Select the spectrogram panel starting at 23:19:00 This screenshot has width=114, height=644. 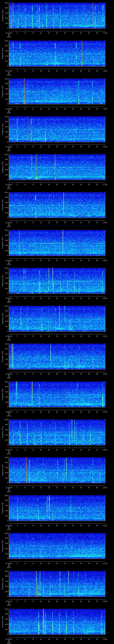[x=57, y=129]
